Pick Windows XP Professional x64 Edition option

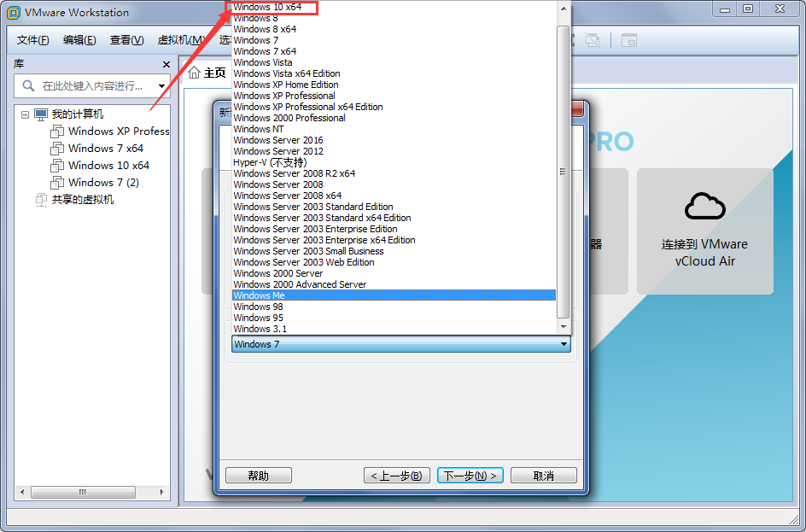[394, 107]
